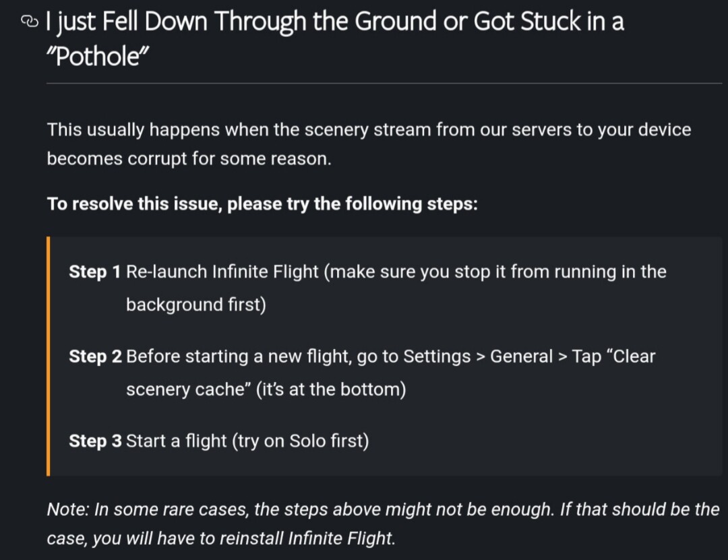Click the "Re-launch Infinite Flight" instruction text
Screen dimensions: 728x560
(222, 272)
